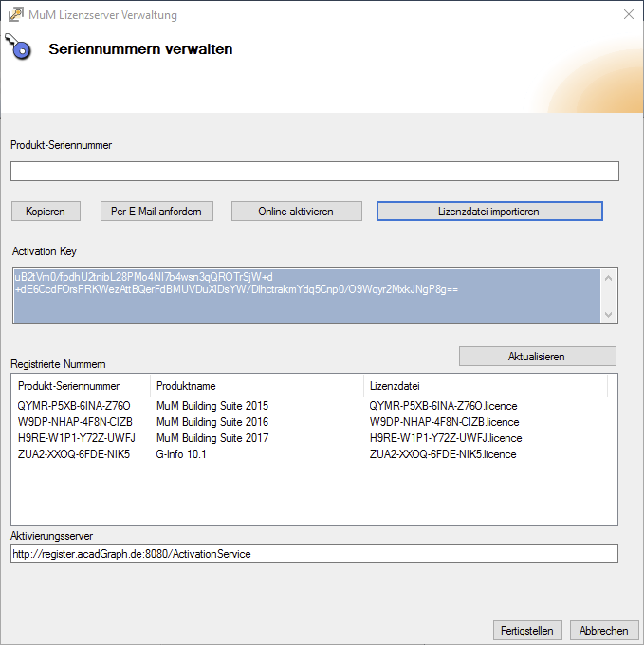Click the Aktivierungsserver URL field
Viewport: 644px width, 645px height.
314,554
